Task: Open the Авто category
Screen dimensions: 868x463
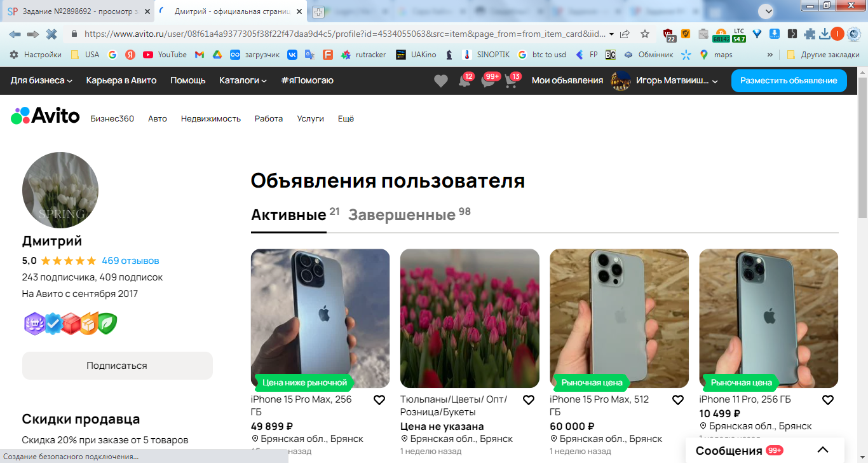Action: click(158, 118)
